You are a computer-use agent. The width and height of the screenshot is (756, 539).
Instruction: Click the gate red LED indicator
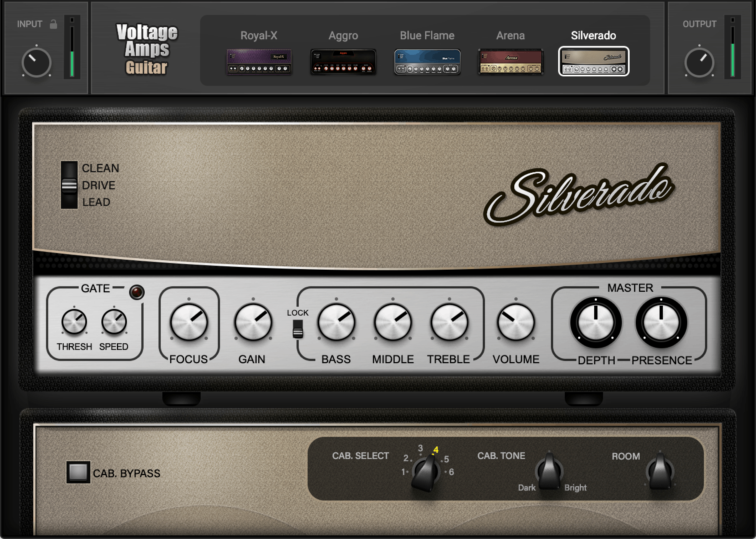click(x=137, y=292)
